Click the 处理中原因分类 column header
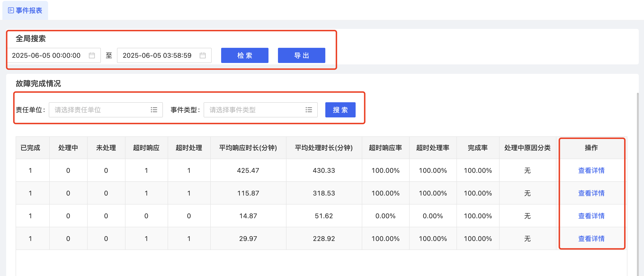 tap(528, 148)
